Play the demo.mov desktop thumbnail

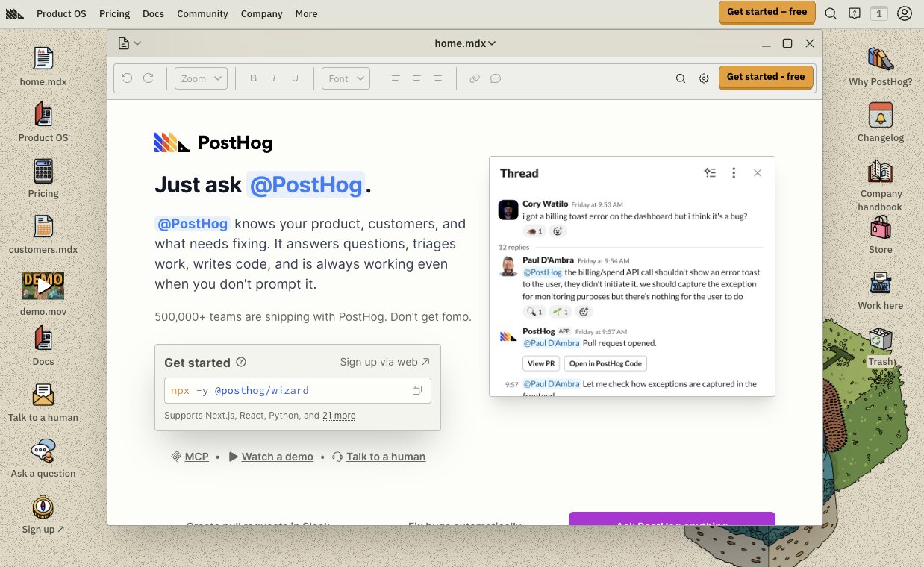coord(43,285)
